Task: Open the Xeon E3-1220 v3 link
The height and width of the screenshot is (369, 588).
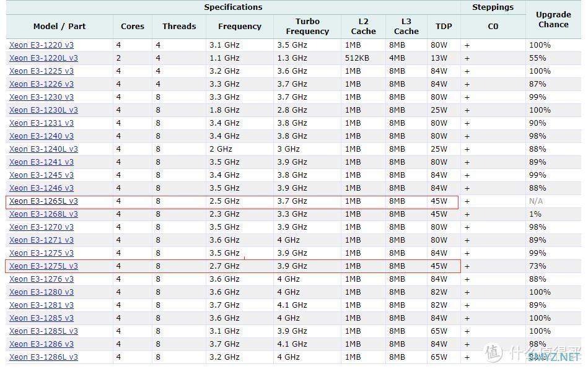Action: tap(42, 45)
